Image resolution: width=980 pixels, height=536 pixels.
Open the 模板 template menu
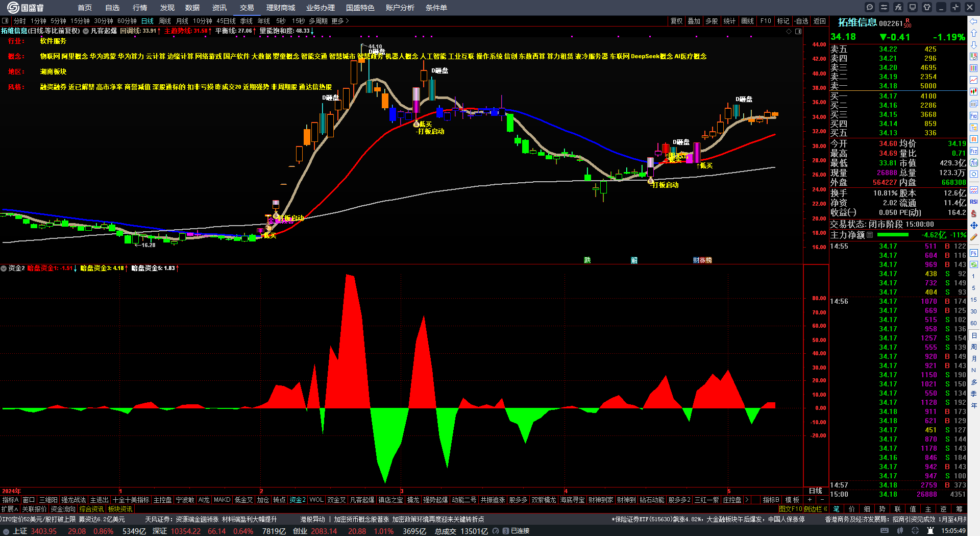[x=792, y=500]
